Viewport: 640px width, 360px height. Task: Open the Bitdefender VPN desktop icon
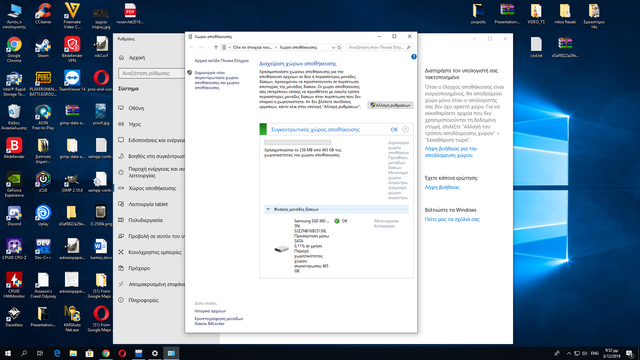coord(72,49)
